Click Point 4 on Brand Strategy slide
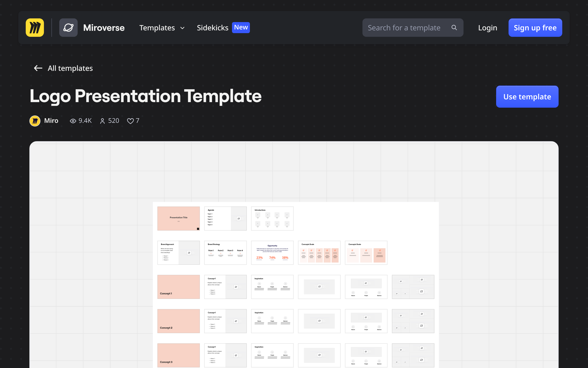588x368 pixels. tap(240, 250)
